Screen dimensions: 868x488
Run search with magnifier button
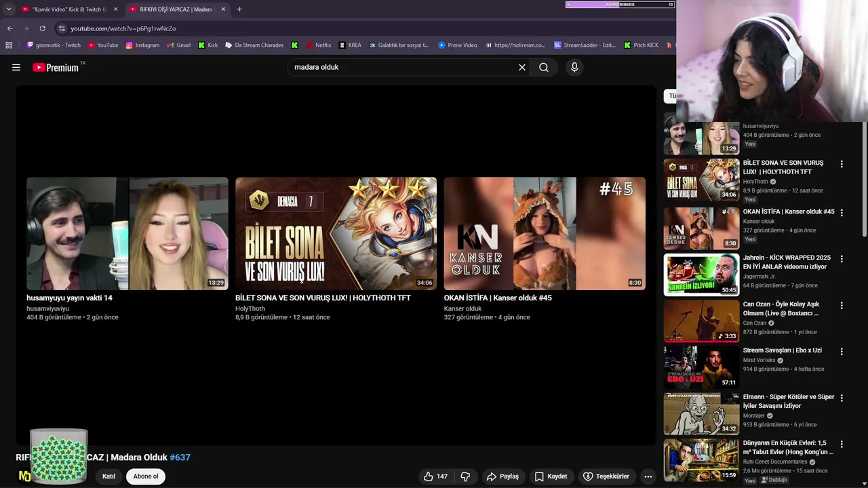544,67
